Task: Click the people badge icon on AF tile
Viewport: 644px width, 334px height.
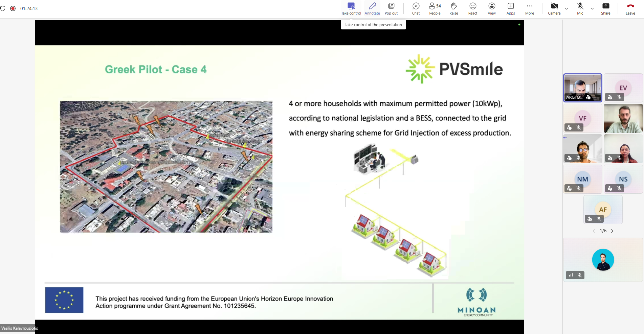Action: point(590,219)
